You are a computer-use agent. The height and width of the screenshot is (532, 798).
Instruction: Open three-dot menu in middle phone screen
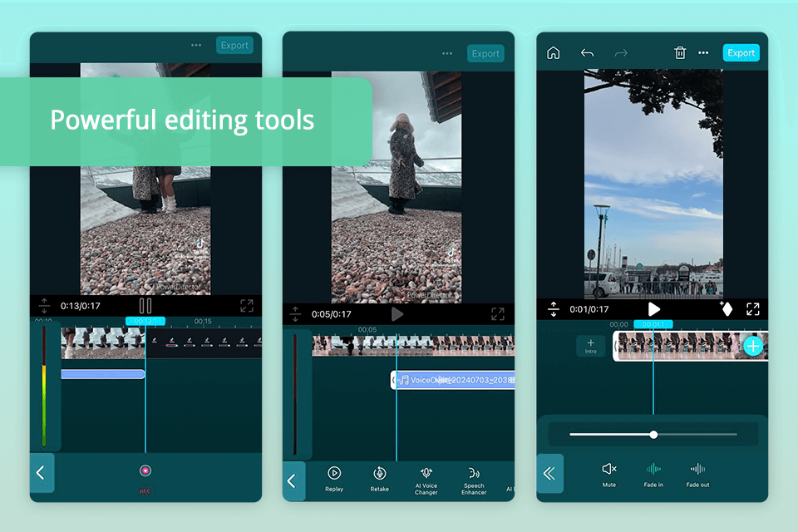447,53
